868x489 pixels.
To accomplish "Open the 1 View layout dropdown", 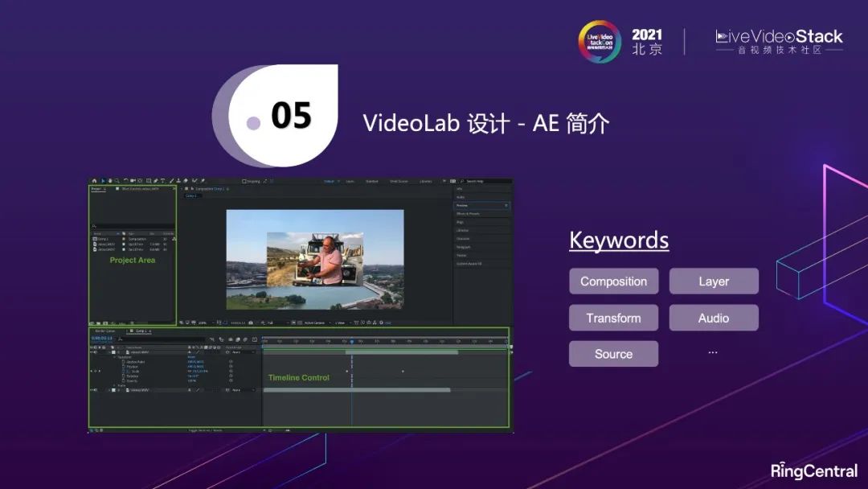I will tap(342, 323).
